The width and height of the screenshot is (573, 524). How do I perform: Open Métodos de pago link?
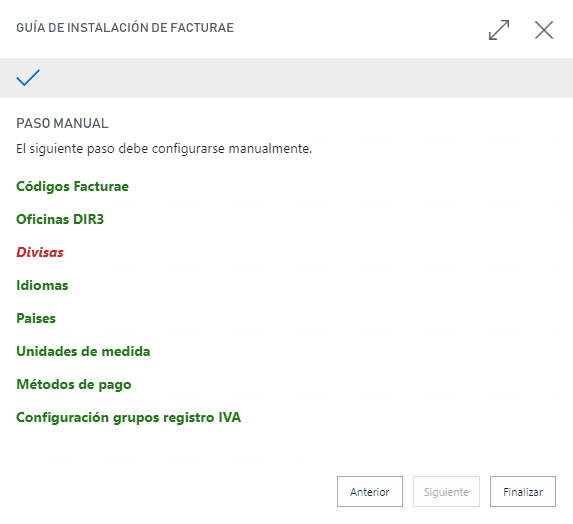point(74,384)
